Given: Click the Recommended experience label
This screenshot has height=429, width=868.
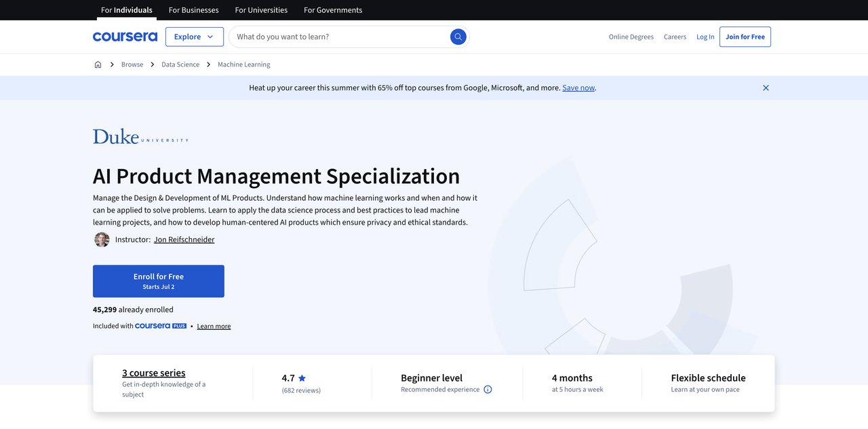Looking at the screenshot, I should (x=440, y=390).
